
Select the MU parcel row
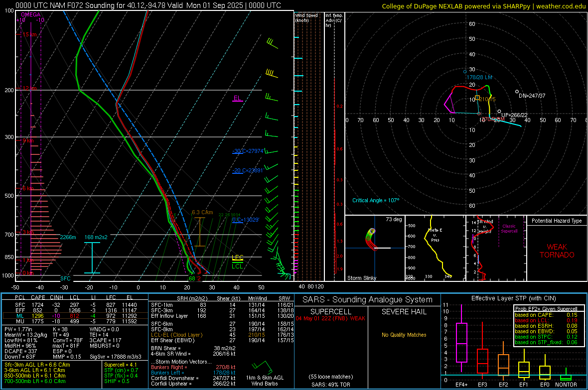tap(75, 321)
